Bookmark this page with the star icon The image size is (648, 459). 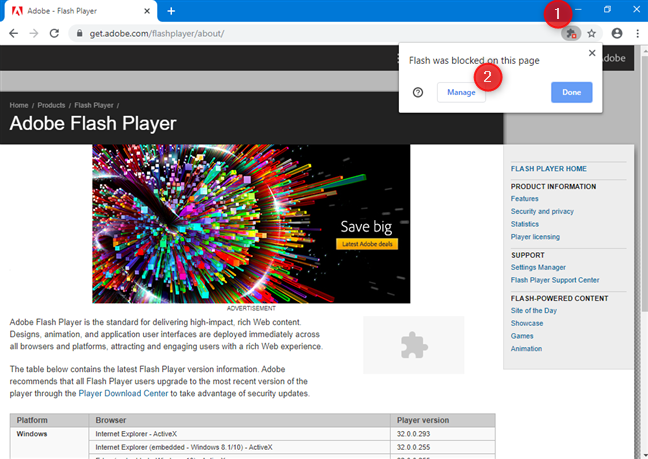pyautogui.click(x=591, y=33)
